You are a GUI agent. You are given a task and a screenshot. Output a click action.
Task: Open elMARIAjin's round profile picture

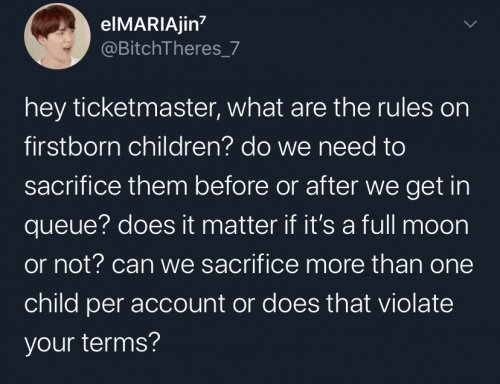[x=57, y=36]
